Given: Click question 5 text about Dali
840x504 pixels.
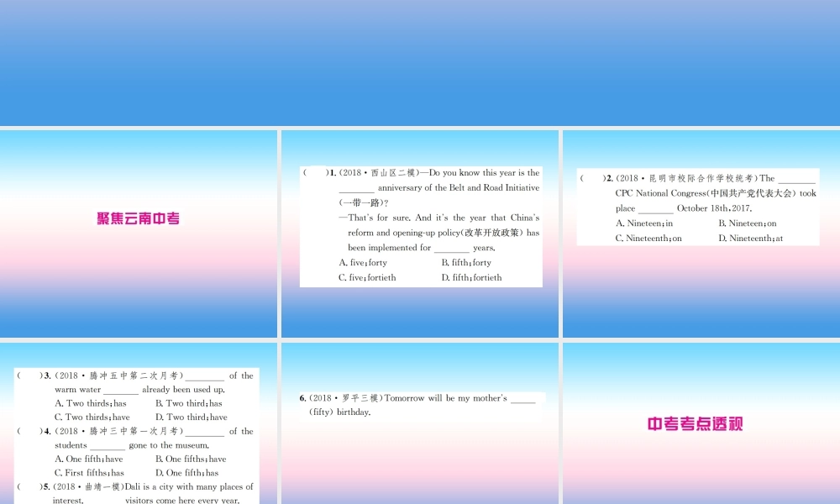Looking at the screenshot, I should (153, 493).
